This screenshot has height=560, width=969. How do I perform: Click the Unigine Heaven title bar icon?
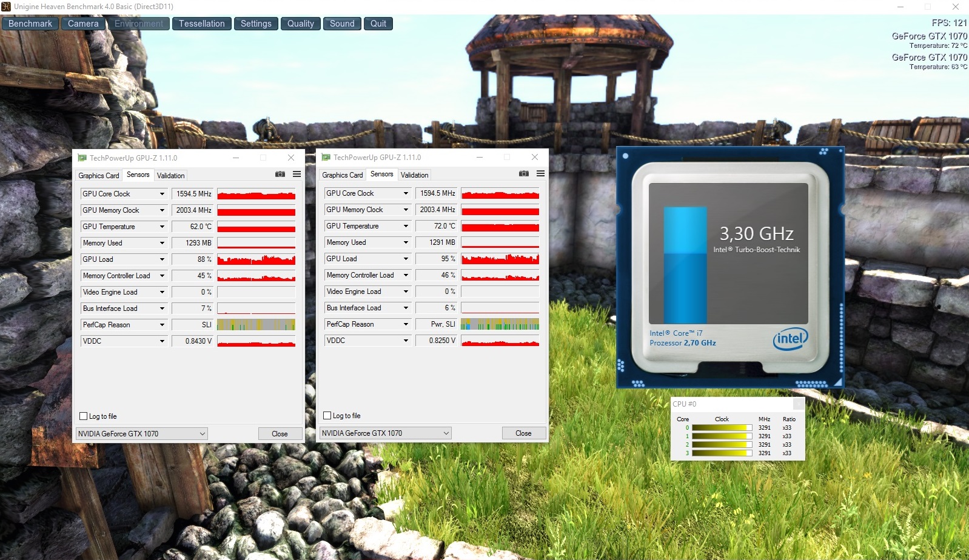point(6,7)
